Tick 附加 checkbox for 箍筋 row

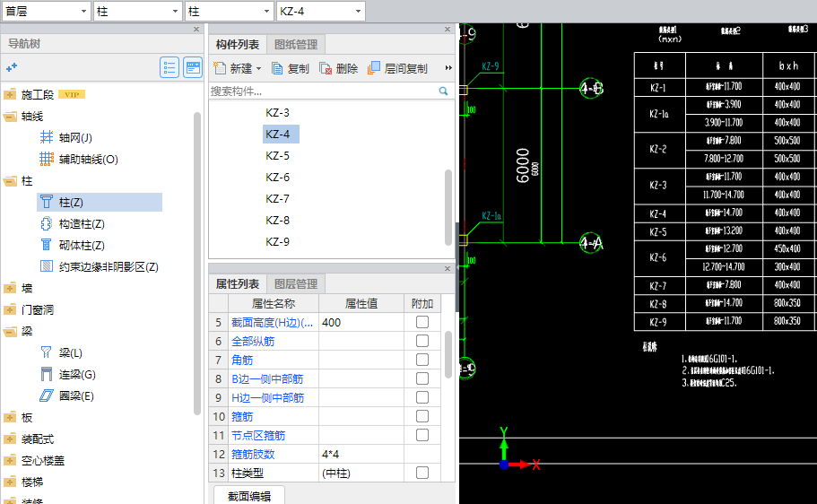click(422, 416)
